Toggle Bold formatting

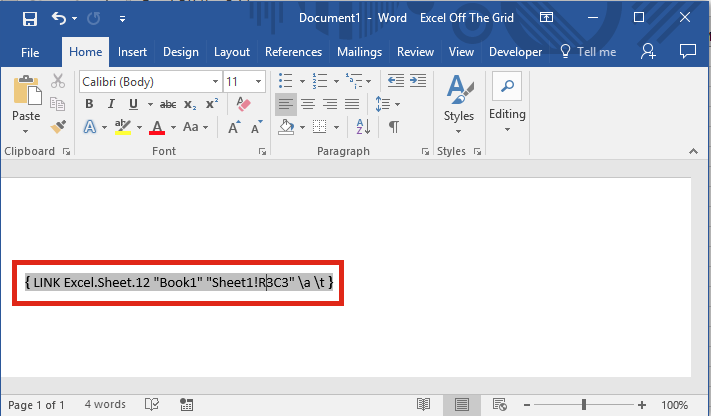point(89,104)
